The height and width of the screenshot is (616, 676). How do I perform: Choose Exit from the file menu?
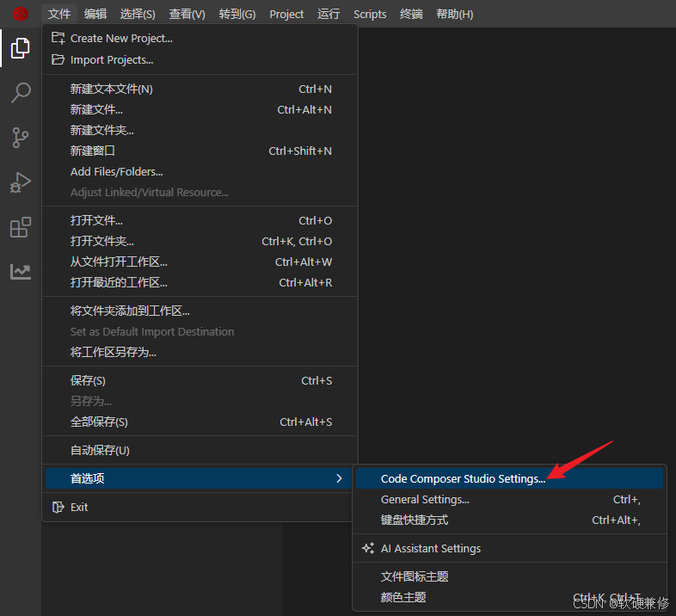200,508
